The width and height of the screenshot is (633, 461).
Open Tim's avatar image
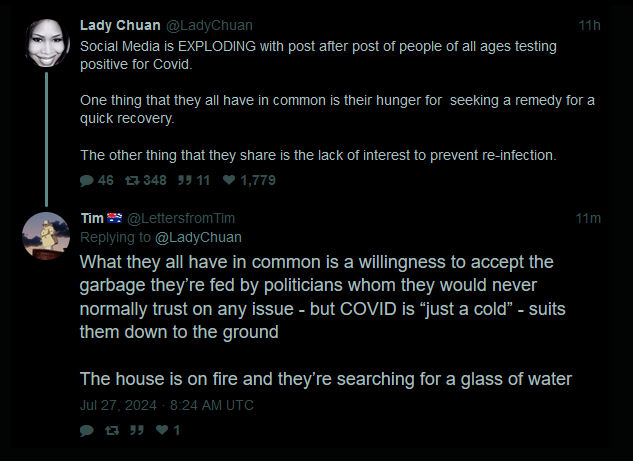45,236
